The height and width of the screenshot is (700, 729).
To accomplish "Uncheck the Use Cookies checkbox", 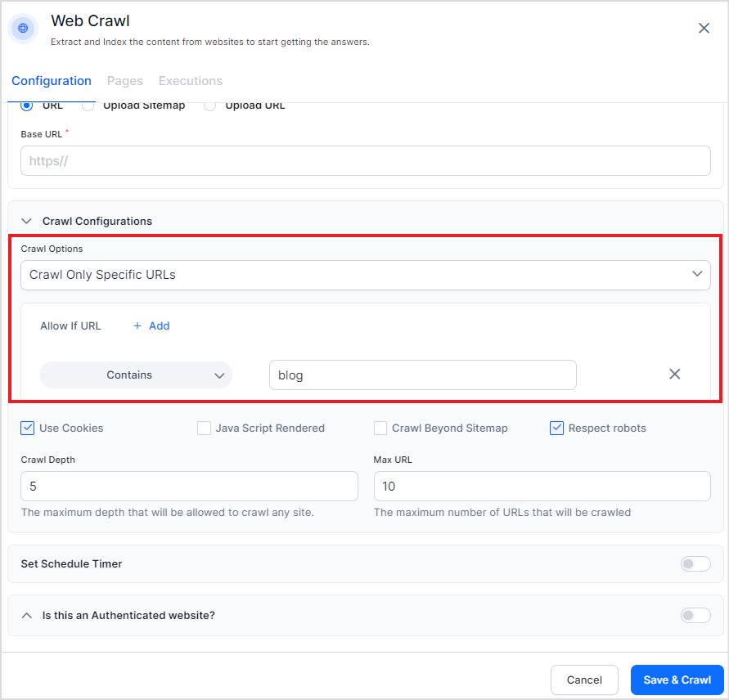I will [28, 428].
